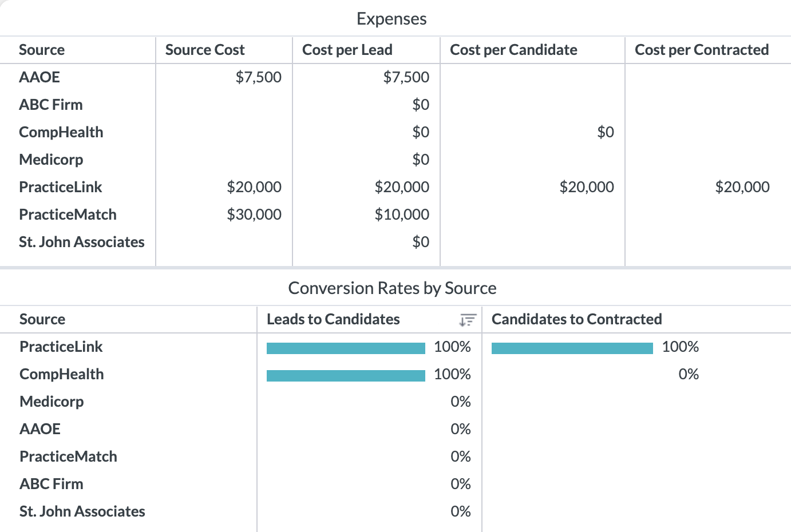Click the Cost per Candidate column header
The image size is (791, 532).
[513, 50]
